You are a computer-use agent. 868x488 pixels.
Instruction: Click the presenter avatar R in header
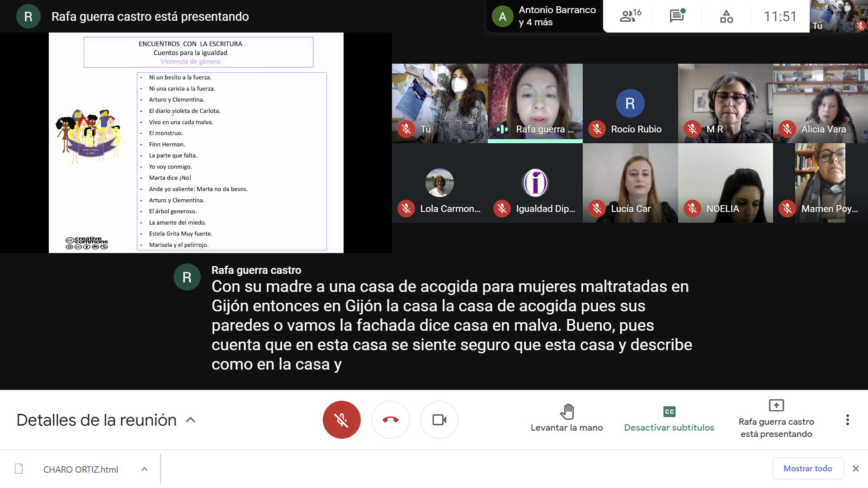[x=28, y=16]
